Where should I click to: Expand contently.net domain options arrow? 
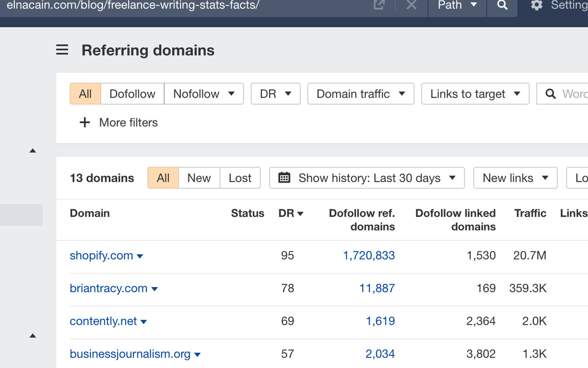tap(144, 322)
